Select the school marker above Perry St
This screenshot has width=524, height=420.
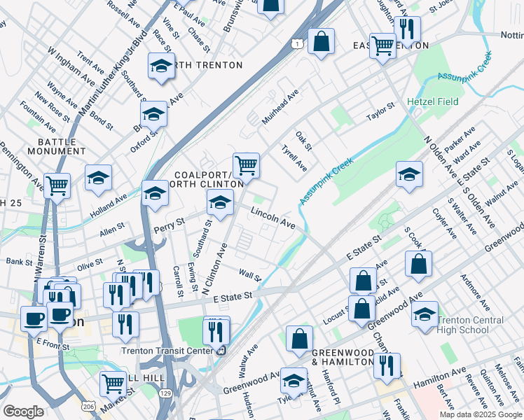coord(220,204)
